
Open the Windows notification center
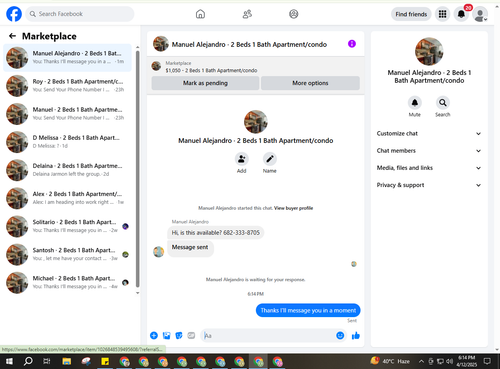pos(487,361)
